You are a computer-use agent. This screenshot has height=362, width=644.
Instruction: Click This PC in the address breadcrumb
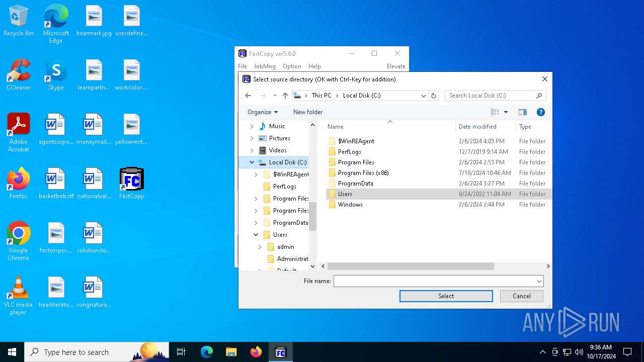(x=321, y=96)
